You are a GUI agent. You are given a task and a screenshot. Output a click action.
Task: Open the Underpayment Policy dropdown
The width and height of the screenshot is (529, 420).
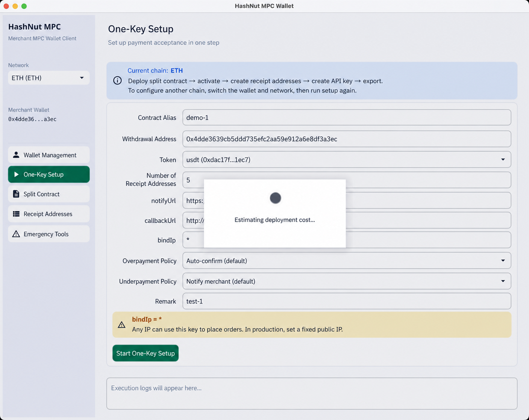pos(347,281)
